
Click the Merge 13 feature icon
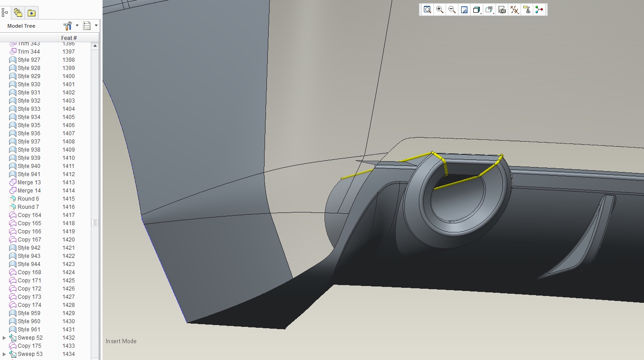point(13,182)
